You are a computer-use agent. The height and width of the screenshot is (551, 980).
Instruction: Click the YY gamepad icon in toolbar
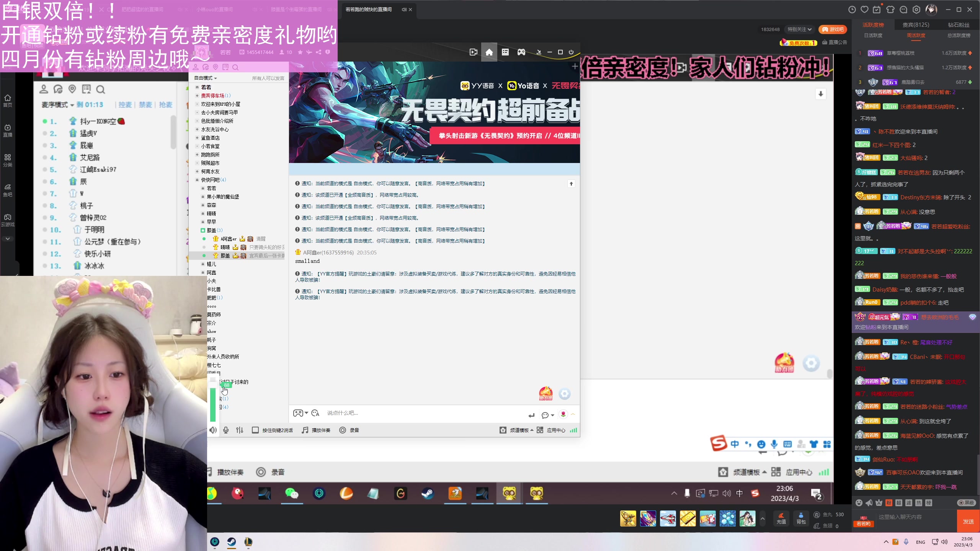pyautogui.click(x=521, y=52)
